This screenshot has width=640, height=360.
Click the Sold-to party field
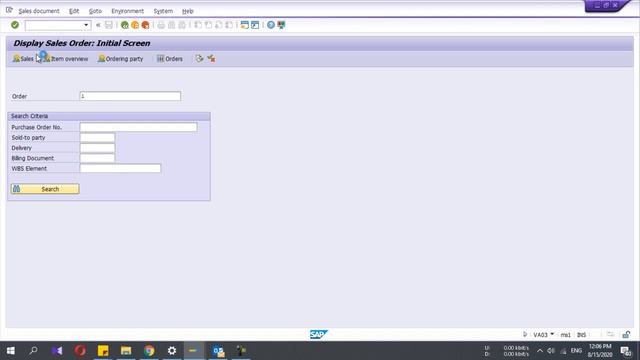[97, 138]
